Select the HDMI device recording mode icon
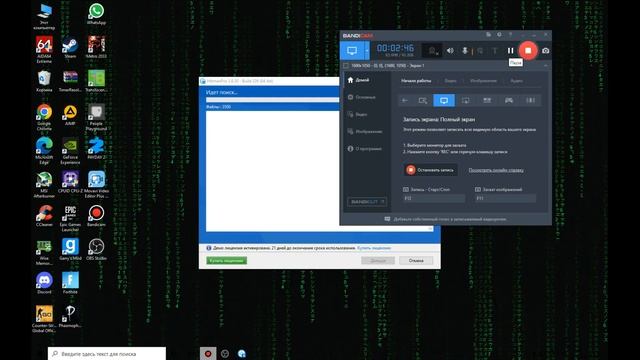 (530, 100)
